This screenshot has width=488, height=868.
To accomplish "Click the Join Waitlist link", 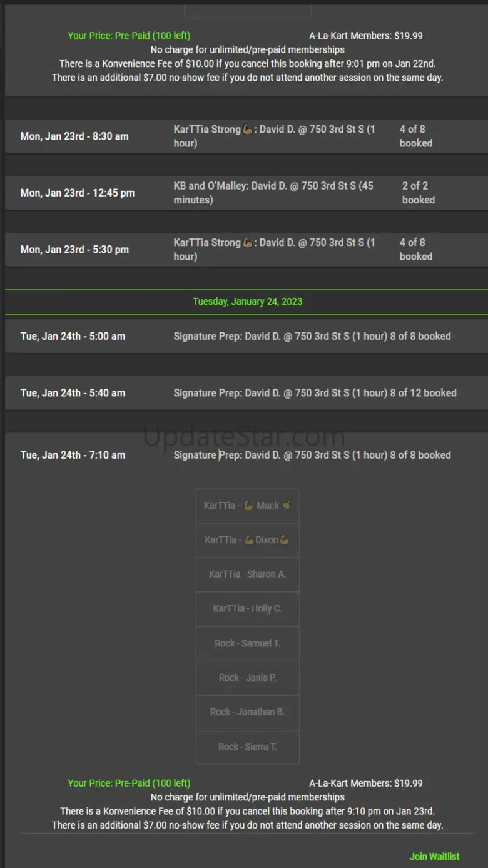I will coord(434,856).
